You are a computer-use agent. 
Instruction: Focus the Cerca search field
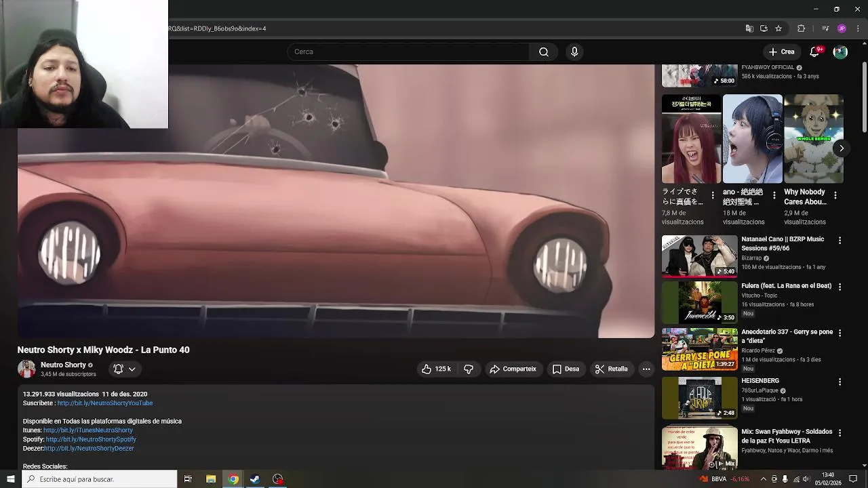(409, 52)
